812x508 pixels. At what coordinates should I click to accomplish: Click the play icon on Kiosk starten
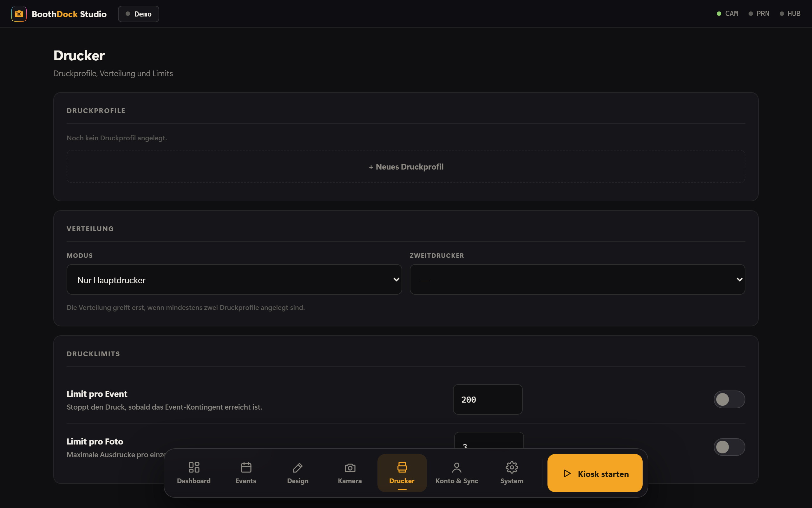point(567,473)
